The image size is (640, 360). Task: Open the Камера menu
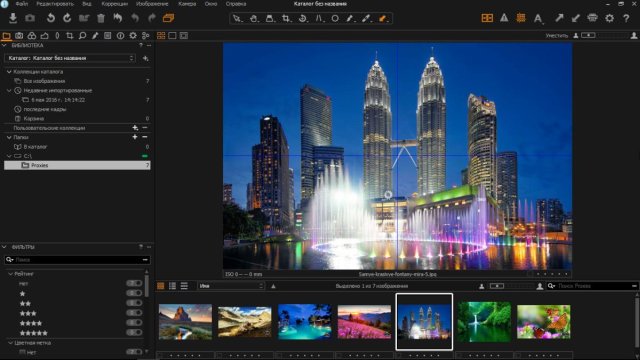click(187, 4)
